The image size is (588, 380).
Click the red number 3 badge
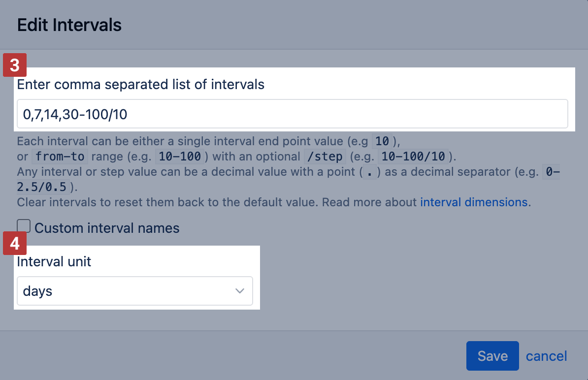[15, 65]
